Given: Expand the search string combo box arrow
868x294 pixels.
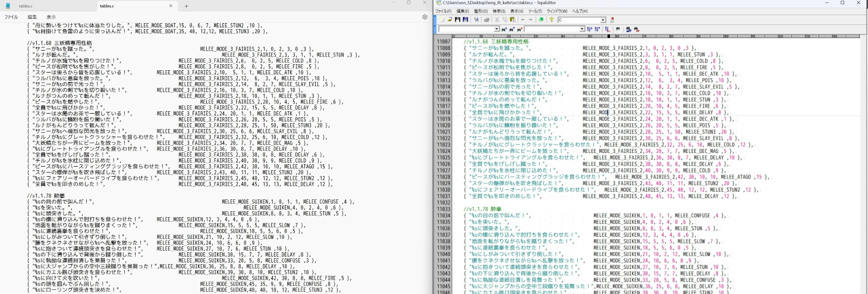Looking at the screenshot, I should click(x=496, y=29).
